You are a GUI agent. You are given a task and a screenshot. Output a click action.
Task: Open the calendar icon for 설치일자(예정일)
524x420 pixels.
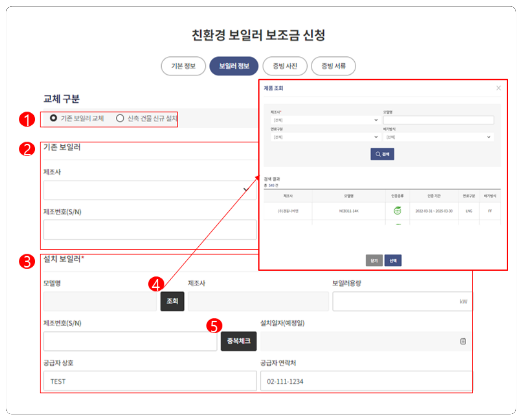point(463,341)
